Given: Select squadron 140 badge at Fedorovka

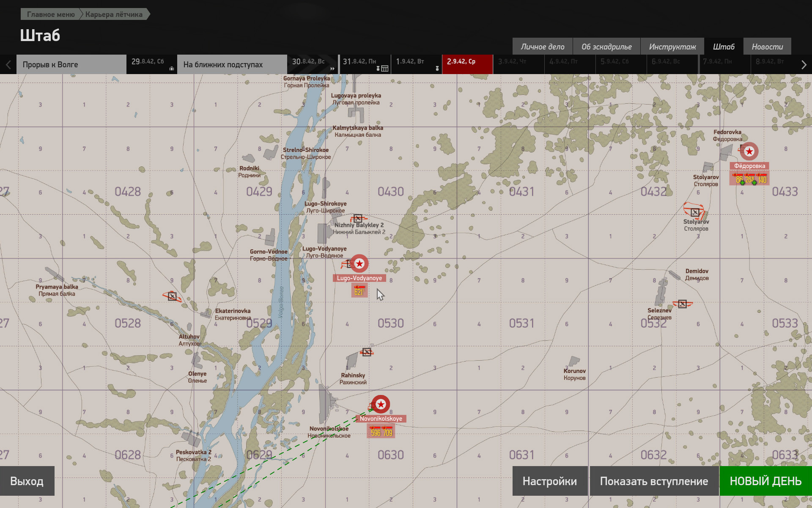Looking at the screenshot, I should pos(762,179).
